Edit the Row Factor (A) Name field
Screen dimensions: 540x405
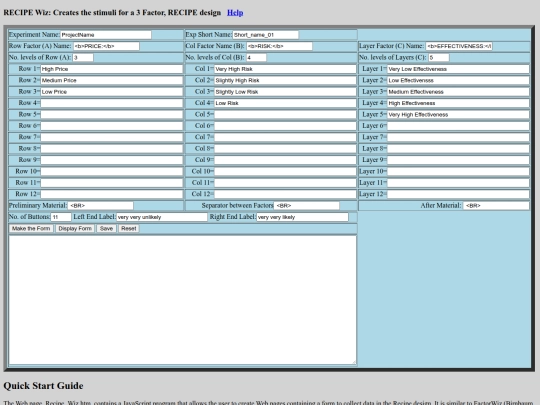(106, 46)
